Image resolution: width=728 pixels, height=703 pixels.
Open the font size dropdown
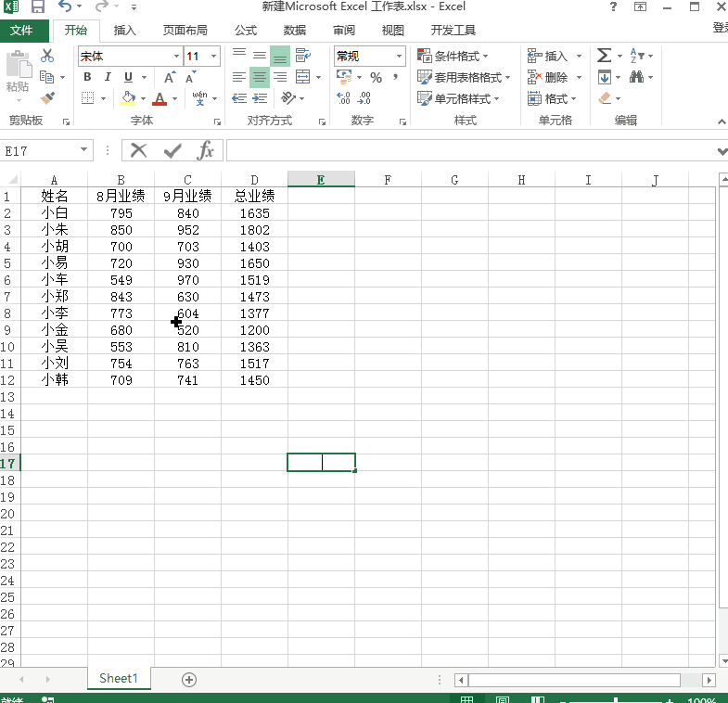pyautogui.click(x=213, y=57)
